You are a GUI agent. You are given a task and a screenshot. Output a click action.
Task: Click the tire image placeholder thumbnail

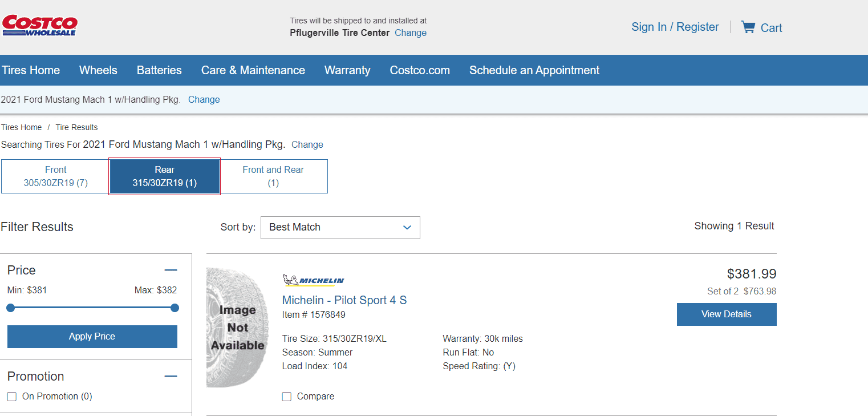click(237, 328)
